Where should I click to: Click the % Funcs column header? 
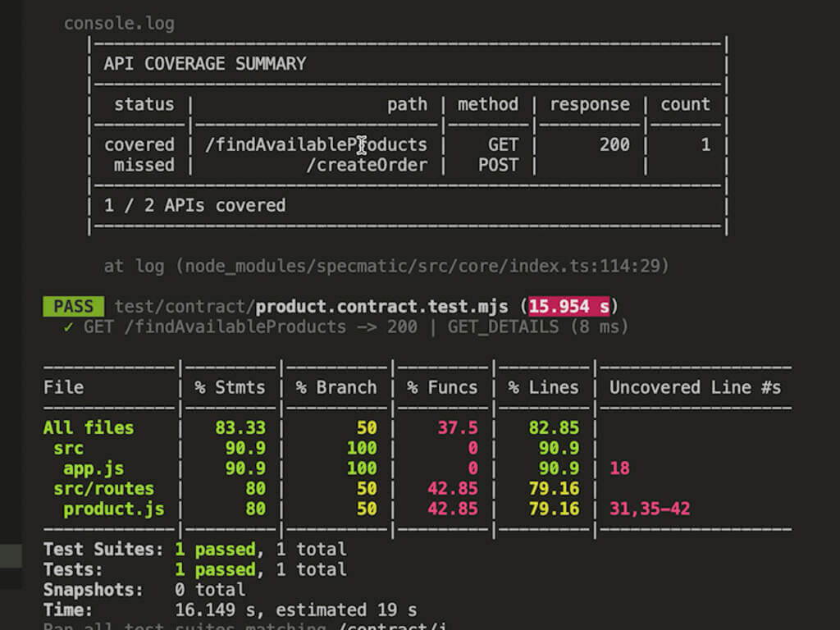pos(442,387)
